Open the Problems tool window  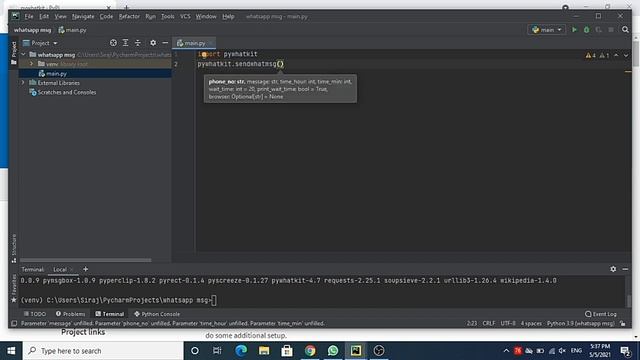pos(70,314)
